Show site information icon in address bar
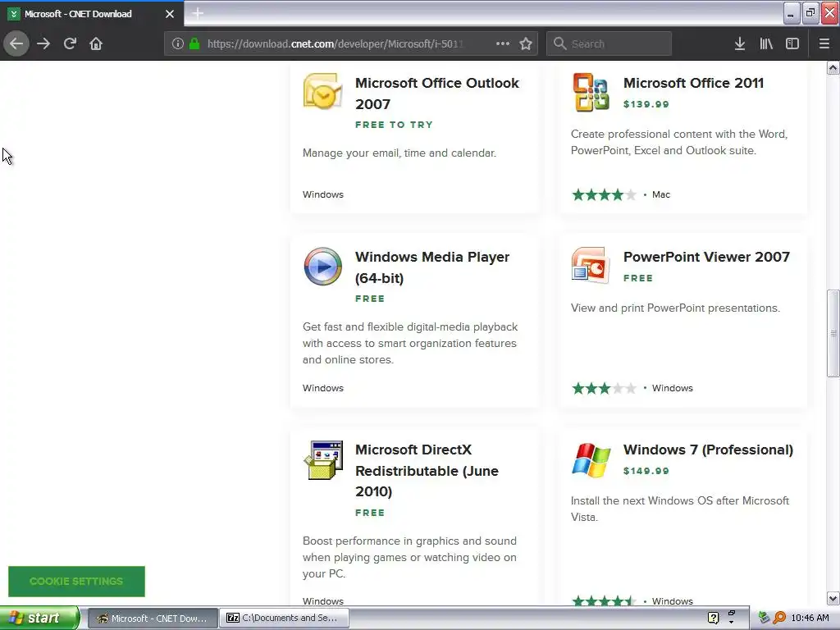The height and width of the screenshot is (630, 840). [177, 43]
